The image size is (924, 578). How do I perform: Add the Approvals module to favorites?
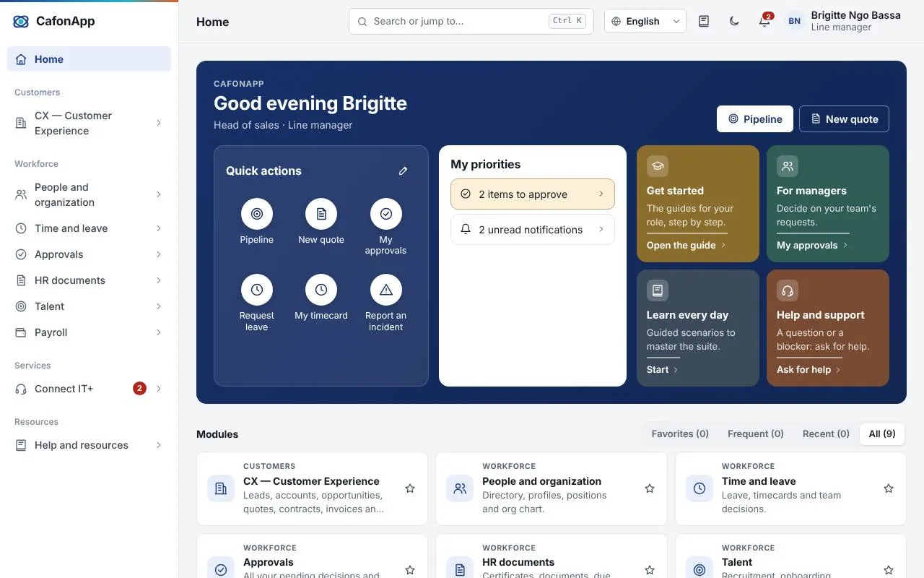410,570
